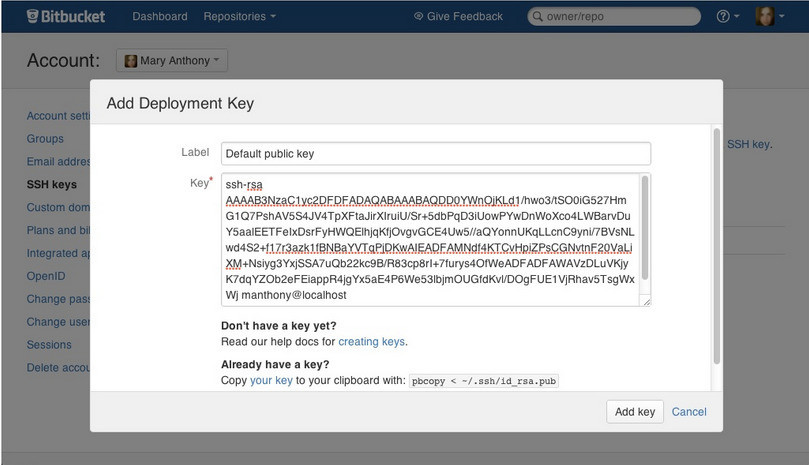Click the Label input field

click(x=435, y=153)
